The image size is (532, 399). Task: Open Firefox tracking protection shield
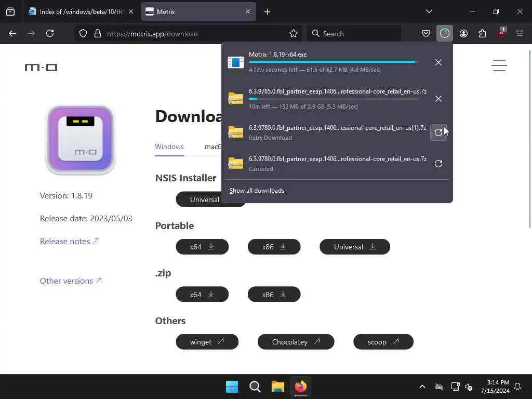[x=83, y=34]
